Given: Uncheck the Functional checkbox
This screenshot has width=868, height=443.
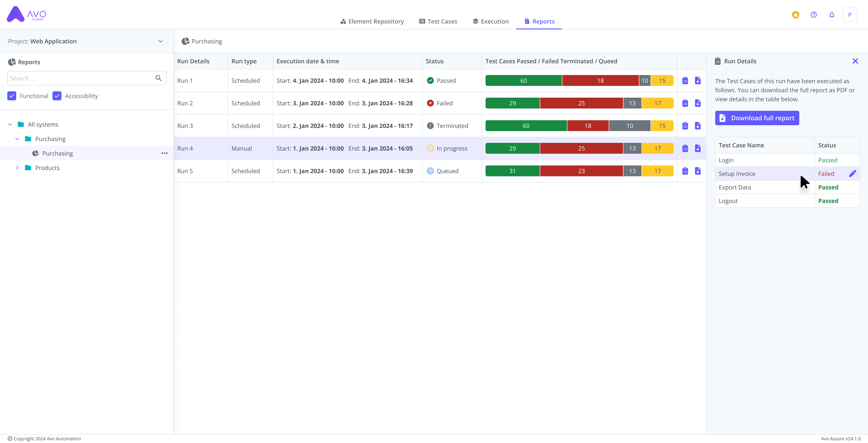Looking at the screenshot, I should [x=12, y=96].
